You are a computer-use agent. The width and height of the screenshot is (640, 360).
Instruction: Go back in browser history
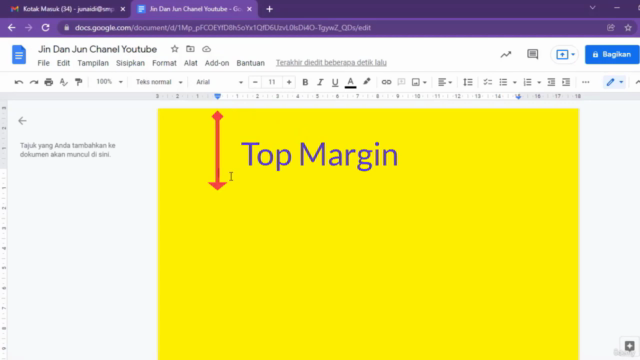click(11, 28)
